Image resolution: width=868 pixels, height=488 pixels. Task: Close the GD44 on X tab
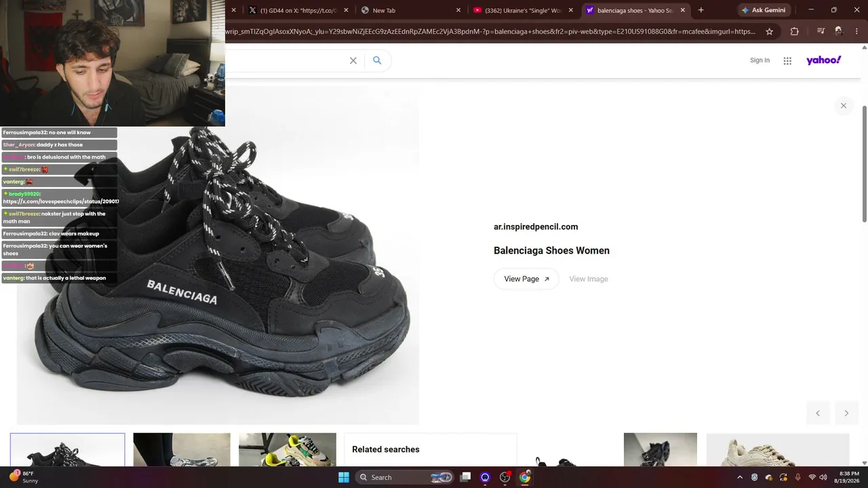[346, 10]
